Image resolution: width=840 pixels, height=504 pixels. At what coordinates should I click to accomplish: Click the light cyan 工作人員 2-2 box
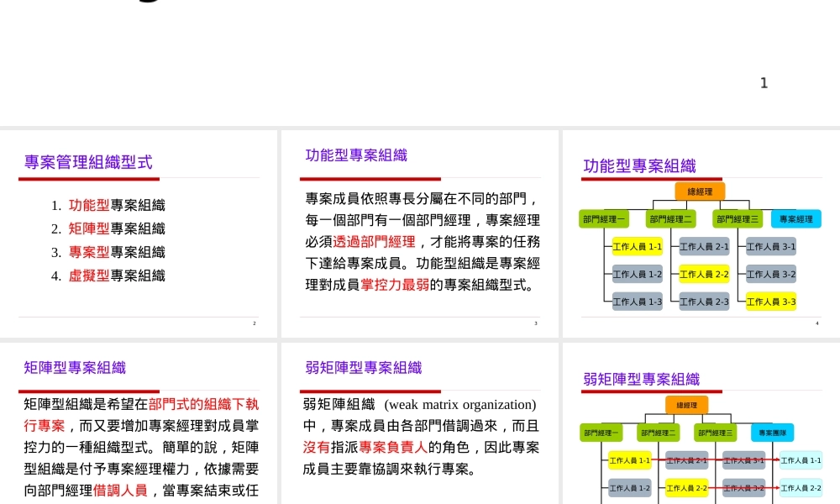[x=801, y=488]
